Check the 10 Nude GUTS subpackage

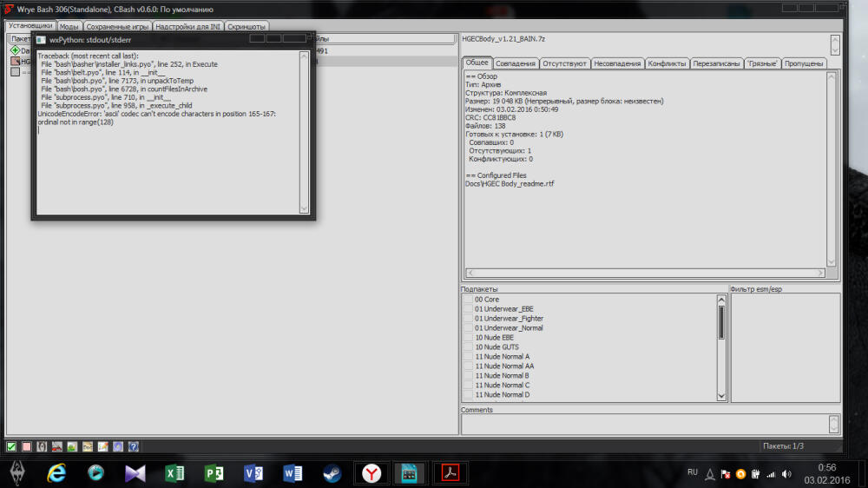(469, 346)
